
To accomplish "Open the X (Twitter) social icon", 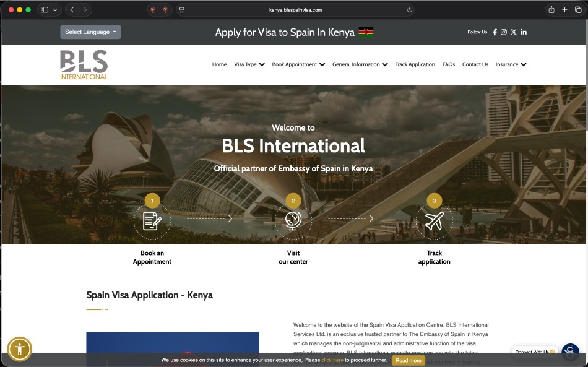I will click(x=513, y=32).
